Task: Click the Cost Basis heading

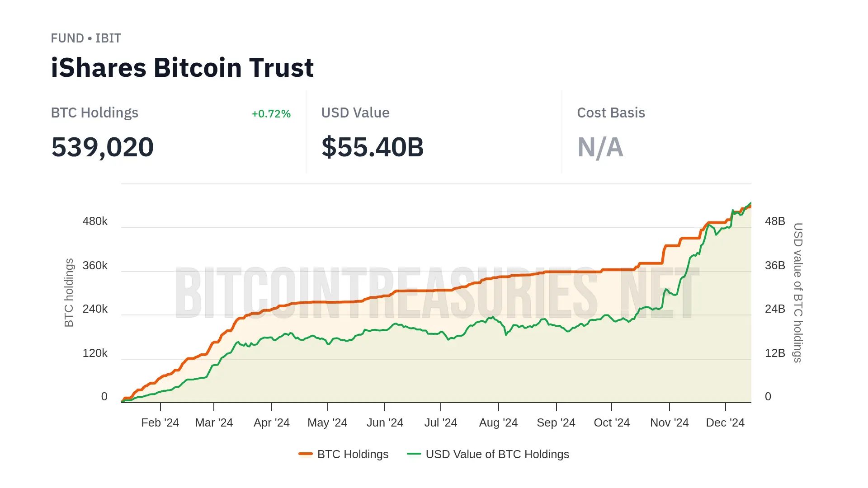Action: coord(611,113)
